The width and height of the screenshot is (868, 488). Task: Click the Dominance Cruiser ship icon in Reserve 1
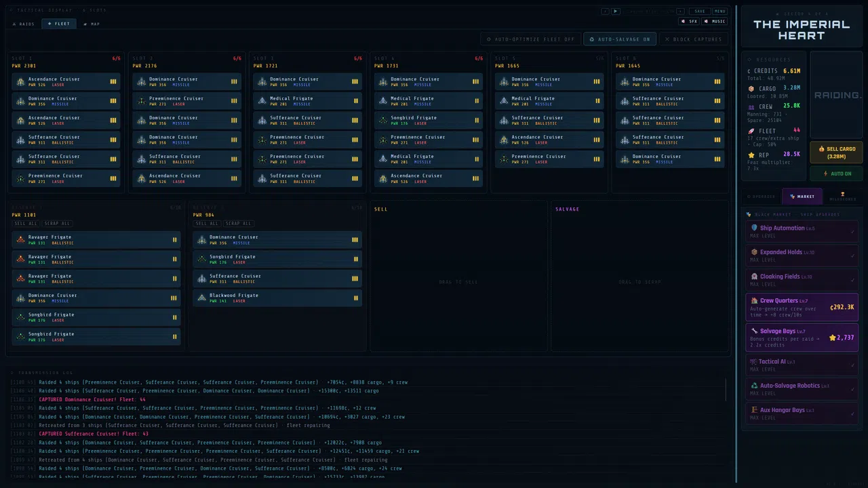(21, 298)
